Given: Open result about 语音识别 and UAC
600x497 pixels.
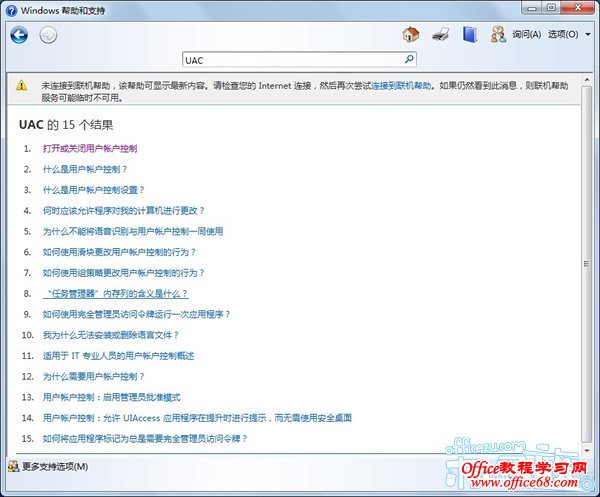Looking at the screenshot, I should [133, 231].
